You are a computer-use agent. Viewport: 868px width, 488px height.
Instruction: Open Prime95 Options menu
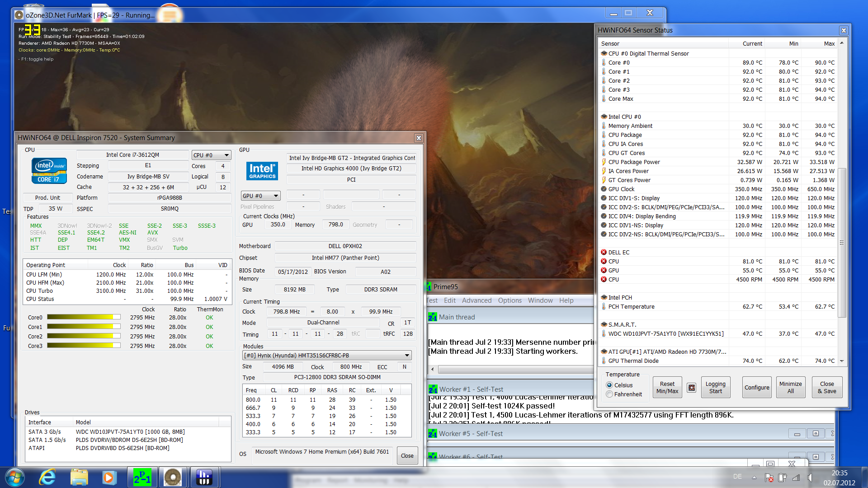point(509,300)
